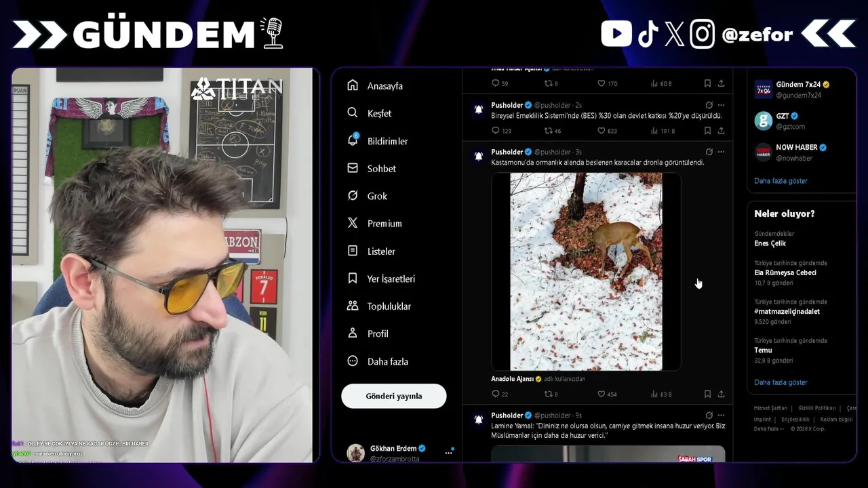Open more options dots on Kastamonu tweet
The image size is (868, 488).
(721, 152)
